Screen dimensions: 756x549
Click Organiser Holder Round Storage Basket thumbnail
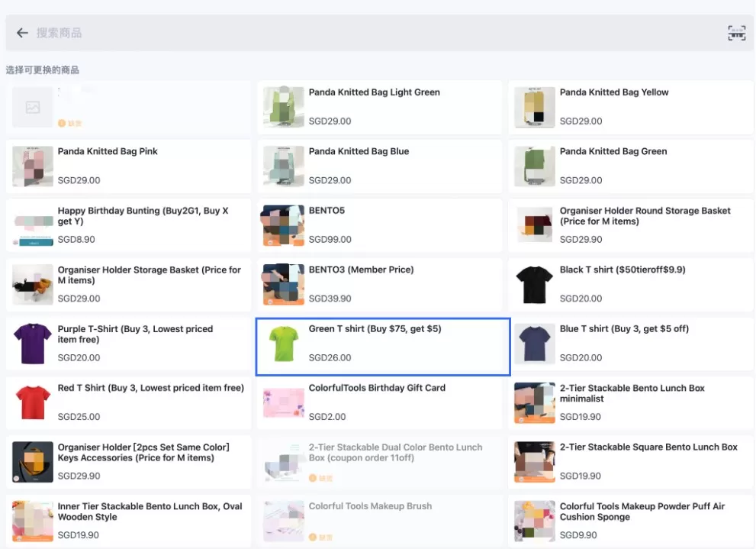tap(534, 225)
